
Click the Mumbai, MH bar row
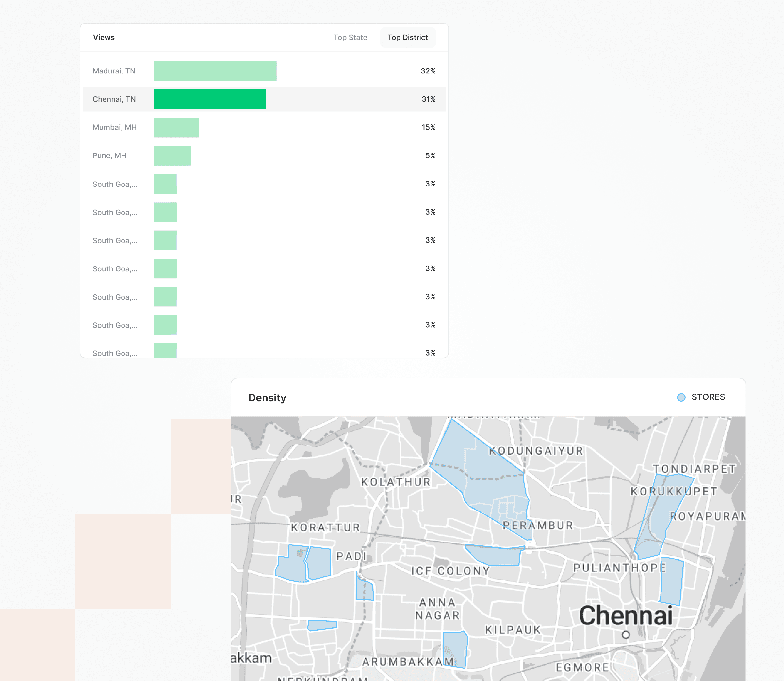click(x=176, y=127)
